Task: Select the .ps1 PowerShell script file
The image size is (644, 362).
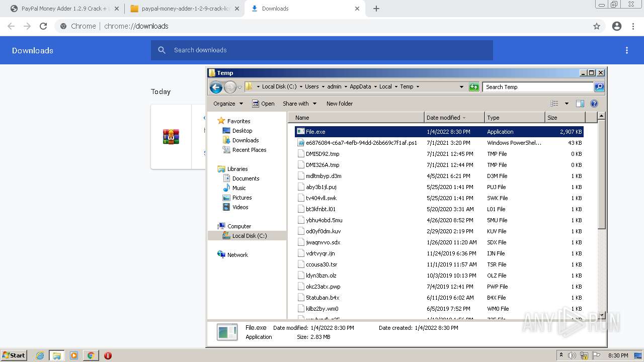Action: (439, 143)
